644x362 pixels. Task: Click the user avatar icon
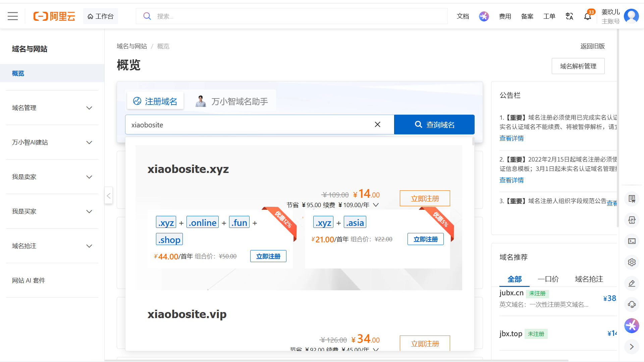click(x=632, y=16)
